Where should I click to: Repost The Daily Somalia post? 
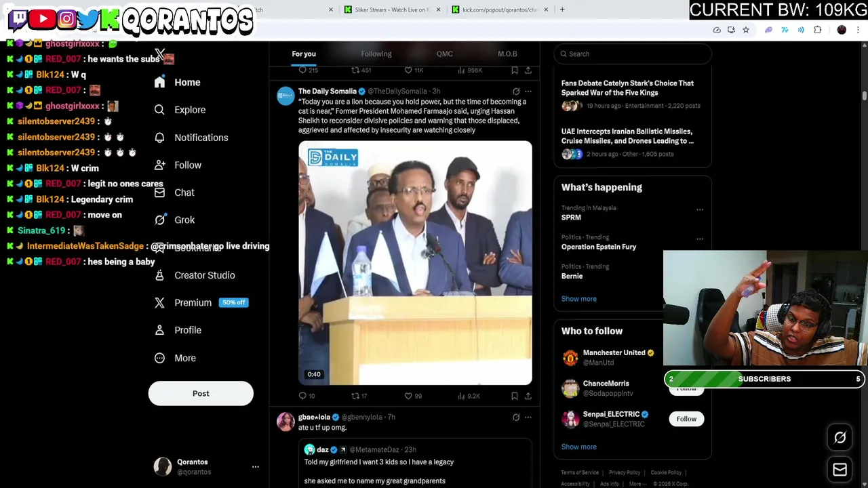[x=355, y=396]
